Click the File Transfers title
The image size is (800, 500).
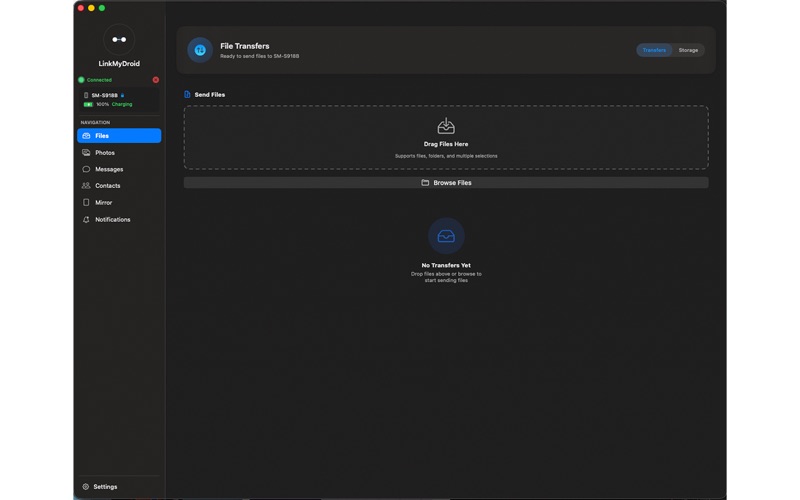[245, 46]
